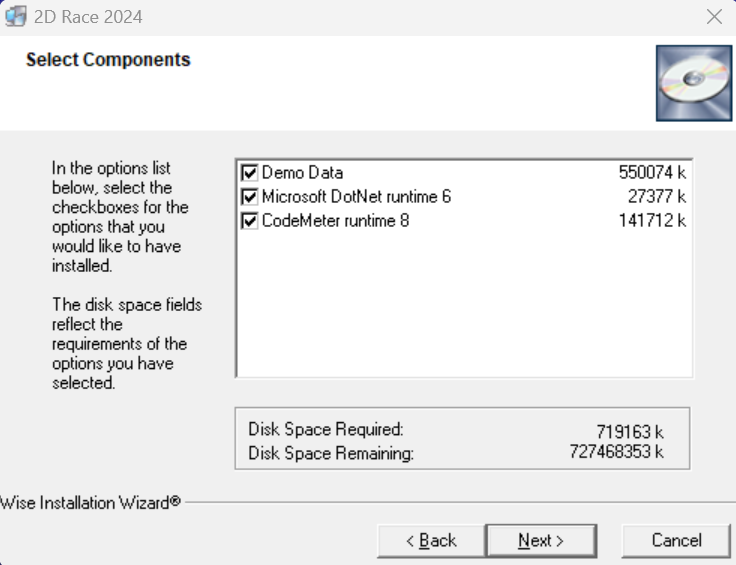The image size is (736, 565).
Task: Click the 141712 k size value
Action: 651,221
